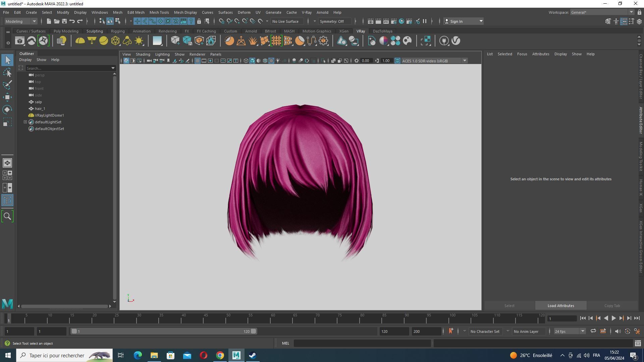Play the animation forwards
This screenshot has height=362, width=644.
(x=613, y=318)
